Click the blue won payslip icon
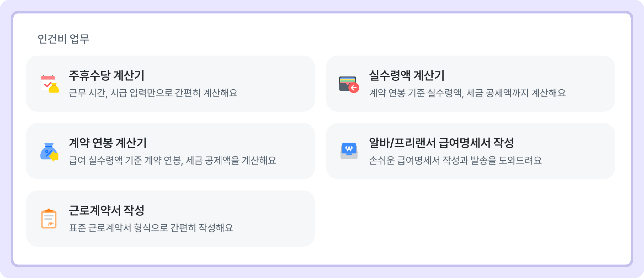Image resolution: width=644 pixels, height=278 pixels. coord(349,151)
